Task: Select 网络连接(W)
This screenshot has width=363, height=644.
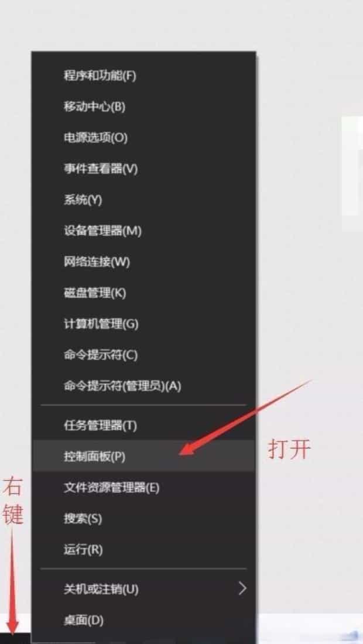Action: click(143, 262)
